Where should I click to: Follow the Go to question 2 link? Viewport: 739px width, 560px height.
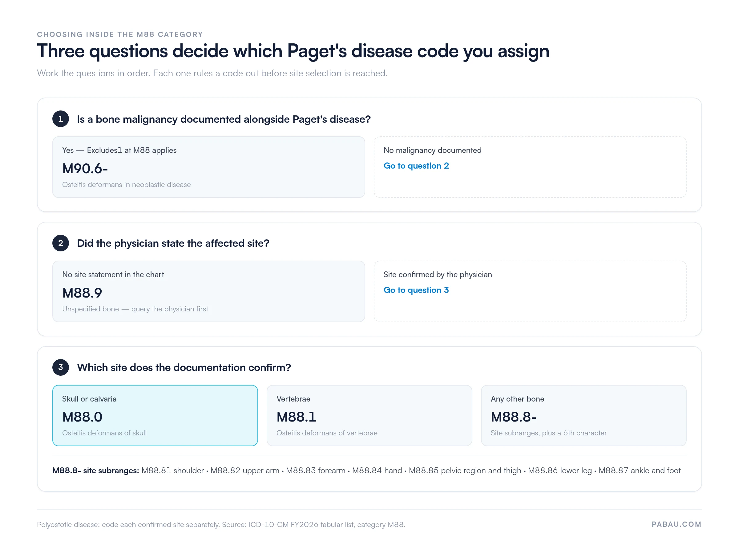coord(416,166)
